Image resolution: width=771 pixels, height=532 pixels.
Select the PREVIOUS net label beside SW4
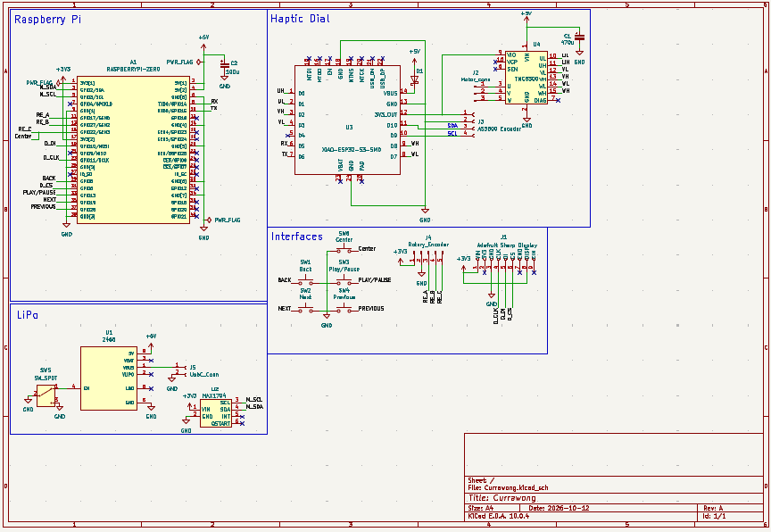point(371,308)
